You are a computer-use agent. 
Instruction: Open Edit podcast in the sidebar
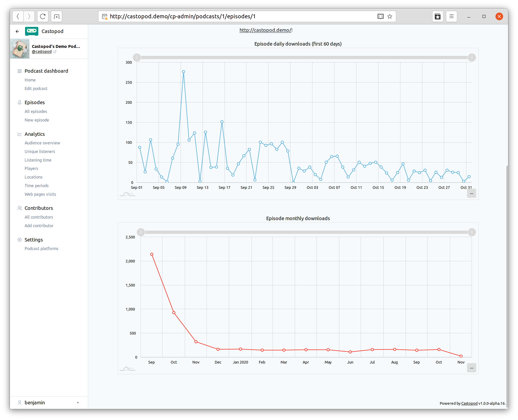click(36, 89)
